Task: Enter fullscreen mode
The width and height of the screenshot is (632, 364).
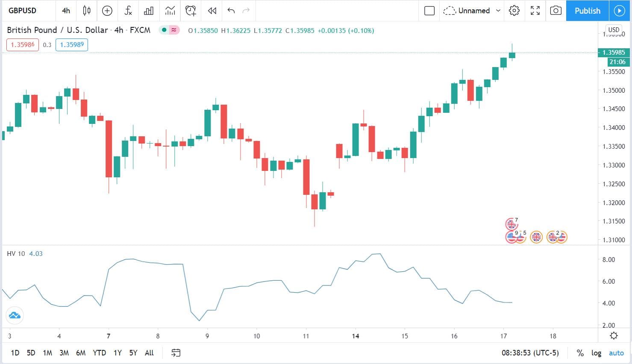Action: pos(535,11)
